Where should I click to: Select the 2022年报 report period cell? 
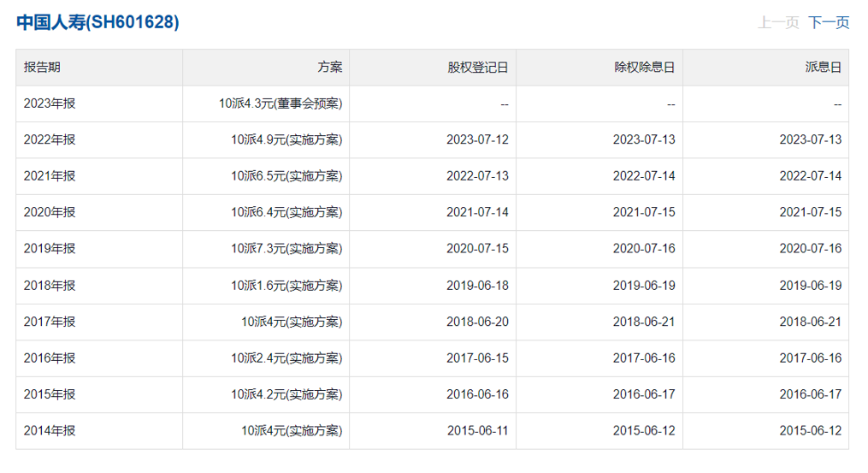tap(50, 139)
